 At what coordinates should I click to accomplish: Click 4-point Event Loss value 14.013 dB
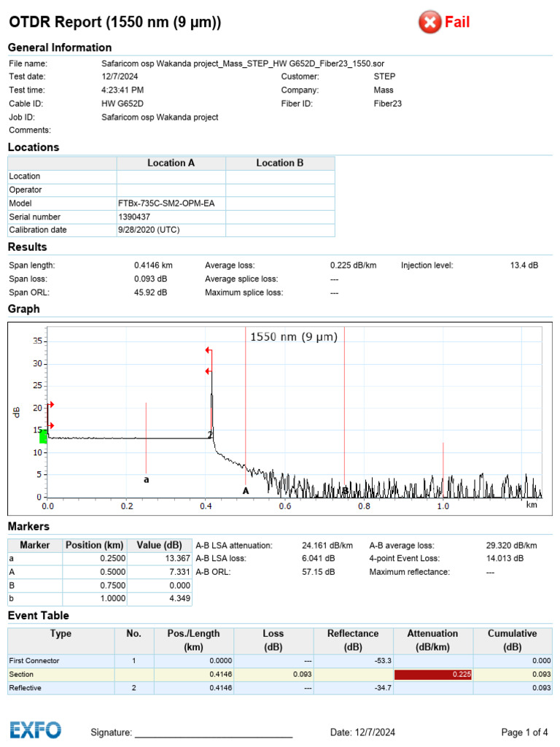505,558
